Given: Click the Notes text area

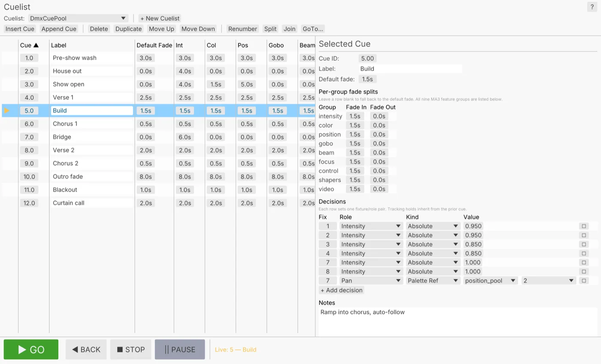Looking at the screenshot, I should tap(458, 322).
